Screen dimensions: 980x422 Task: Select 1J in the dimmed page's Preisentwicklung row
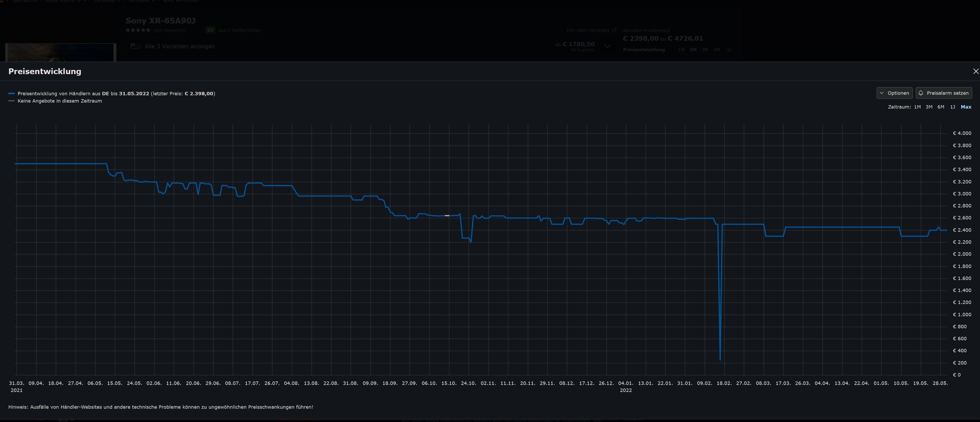pyautogui.click(x=729, y=50)
